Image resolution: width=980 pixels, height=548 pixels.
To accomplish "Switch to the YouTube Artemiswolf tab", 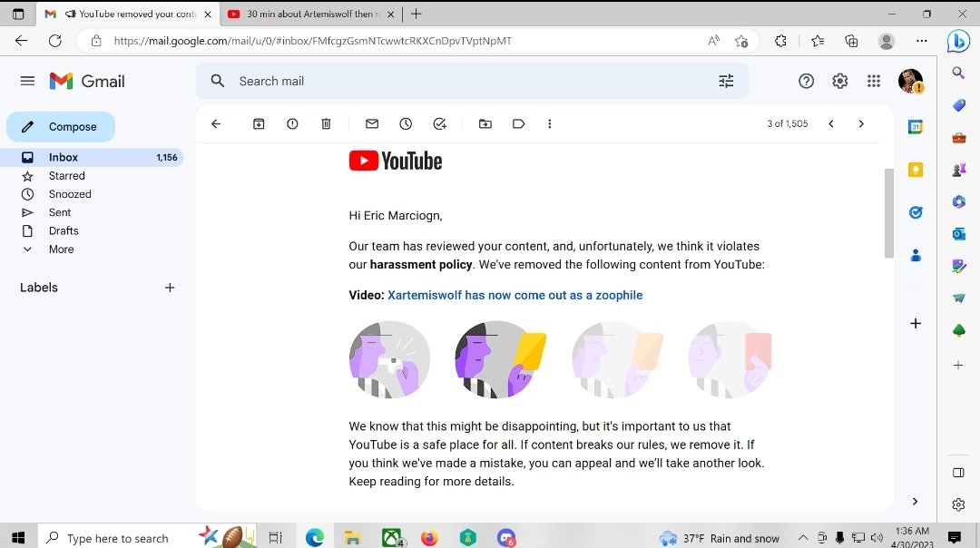I will tap(310, 14).
